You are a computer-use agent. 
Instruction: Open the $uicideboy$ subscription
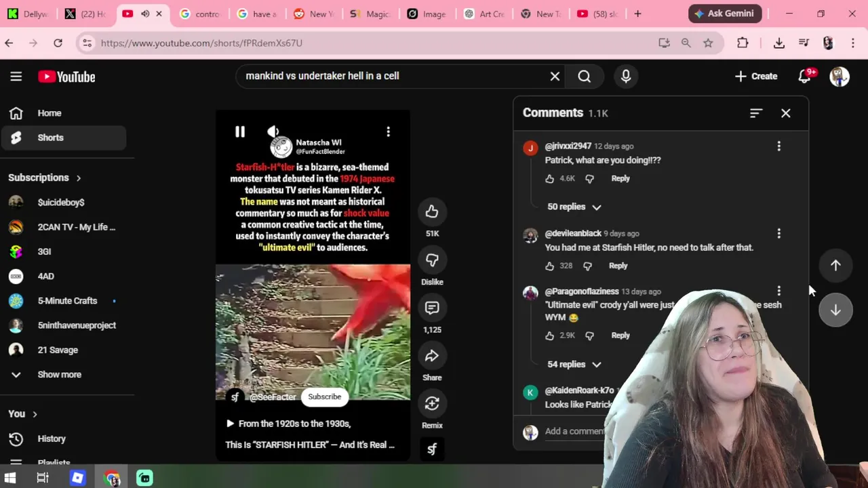click(63, 203)
